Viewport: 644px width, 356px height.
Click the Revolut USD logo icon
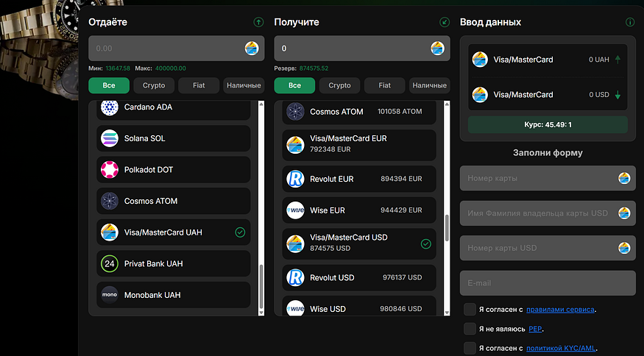(295, 277)
